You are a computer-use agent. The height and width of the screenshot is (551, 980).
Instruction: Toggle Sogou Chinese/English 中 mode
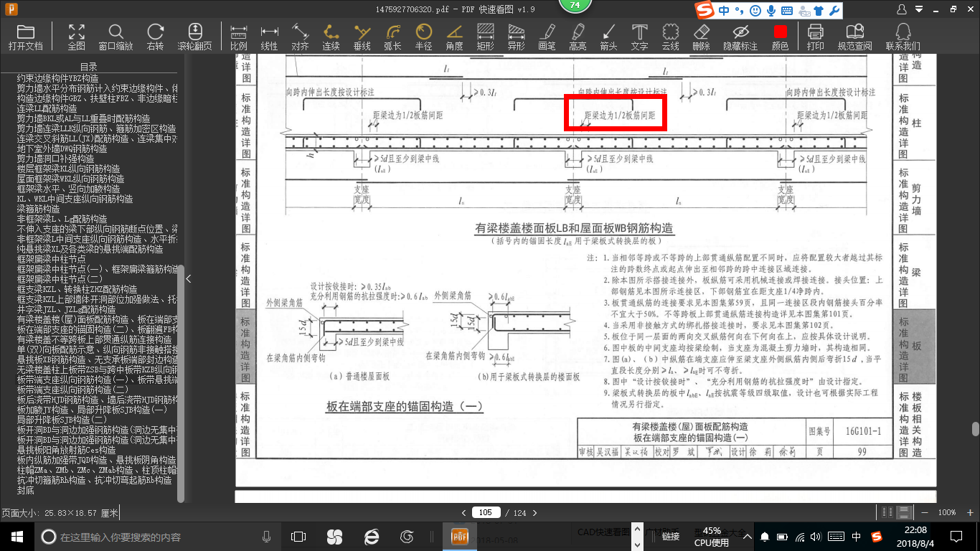pos(724,10)
